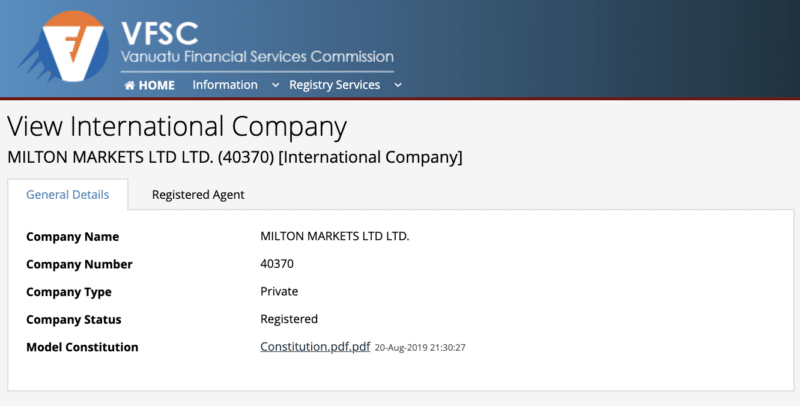Click the MILTON MARKETS LTD LTD. (40370) subheading
This screenshot has height=406, width=800.
tap(235, 157)
